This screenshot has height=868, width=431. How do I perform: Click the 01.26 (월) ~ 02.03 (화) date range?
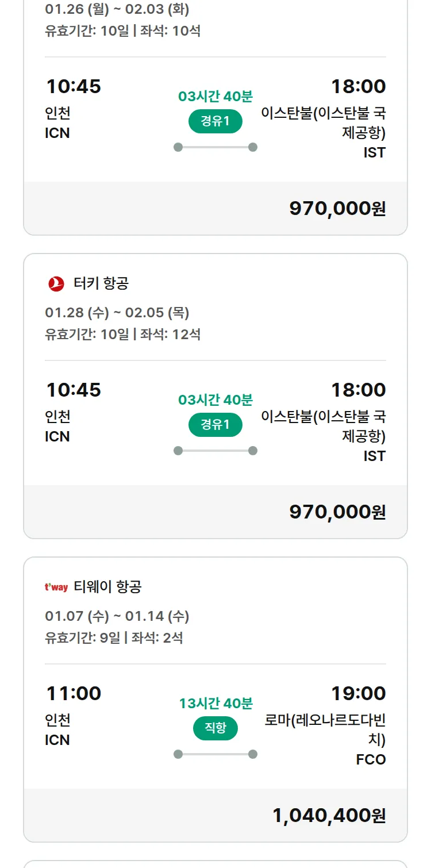pos(117,9)
